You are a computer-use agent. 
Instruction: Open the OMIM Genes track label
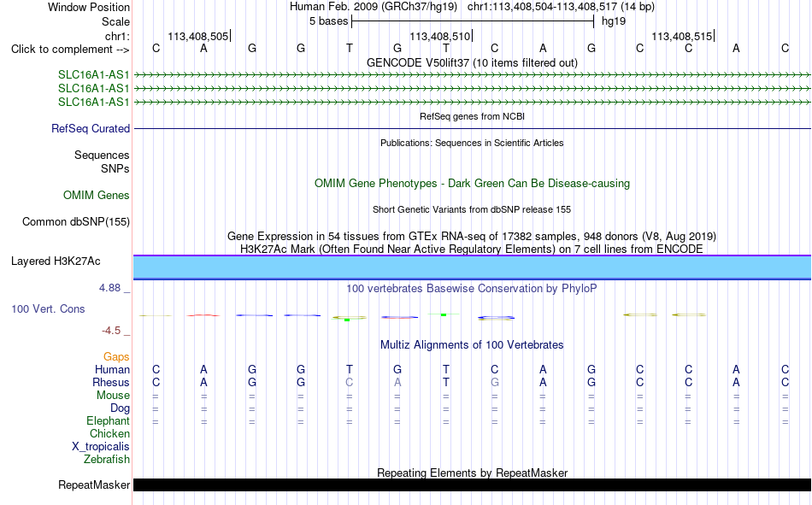coord(96,196)
